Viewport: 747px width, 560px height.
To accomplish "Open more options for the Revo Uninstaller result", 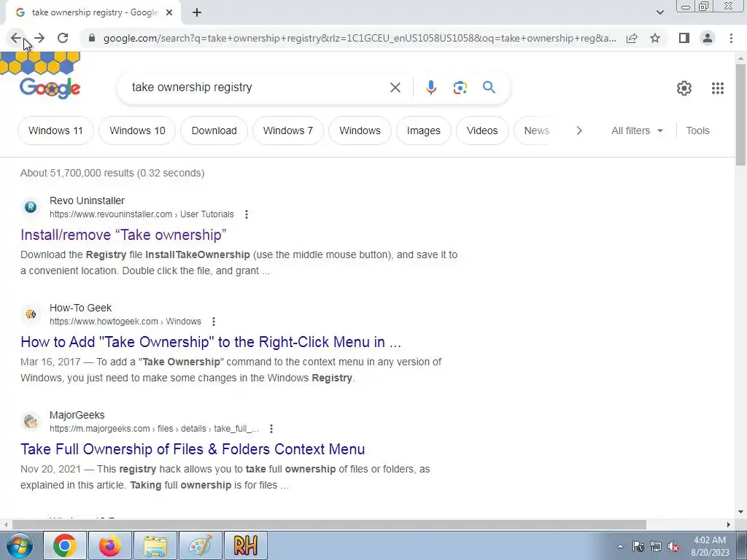I will [x=247, y=214].
